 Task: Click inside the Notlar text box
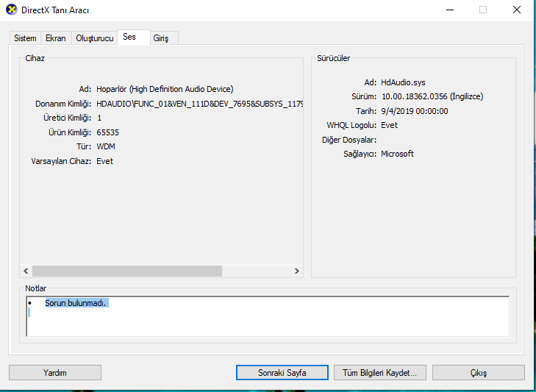tap(268, 316)
